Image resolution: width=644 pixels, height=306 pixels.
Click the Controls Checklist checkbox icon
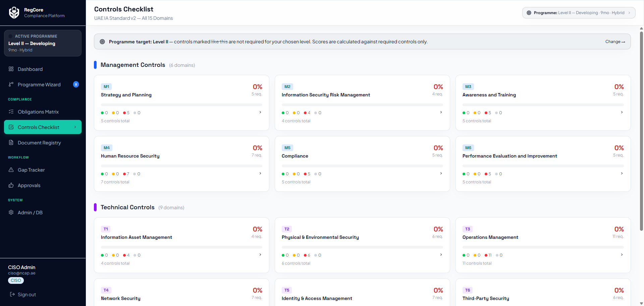tap(11, 127)
